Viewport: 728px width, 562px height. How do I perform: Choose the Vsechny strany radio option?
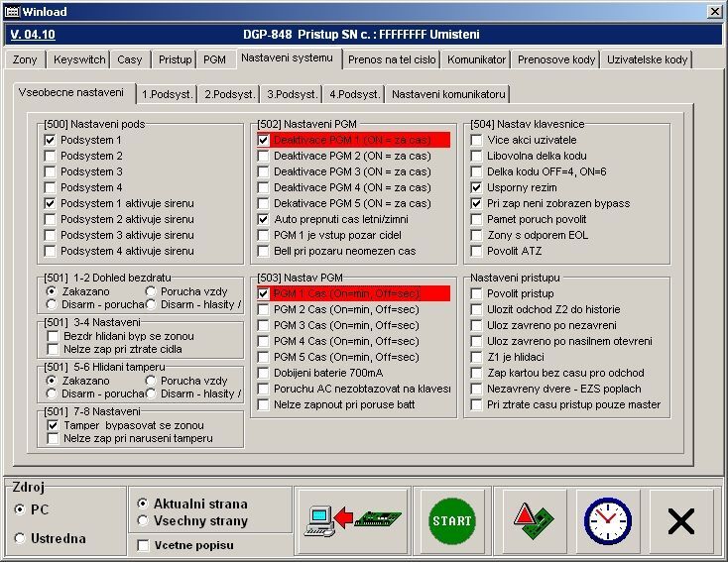click(x=143, y=520)
